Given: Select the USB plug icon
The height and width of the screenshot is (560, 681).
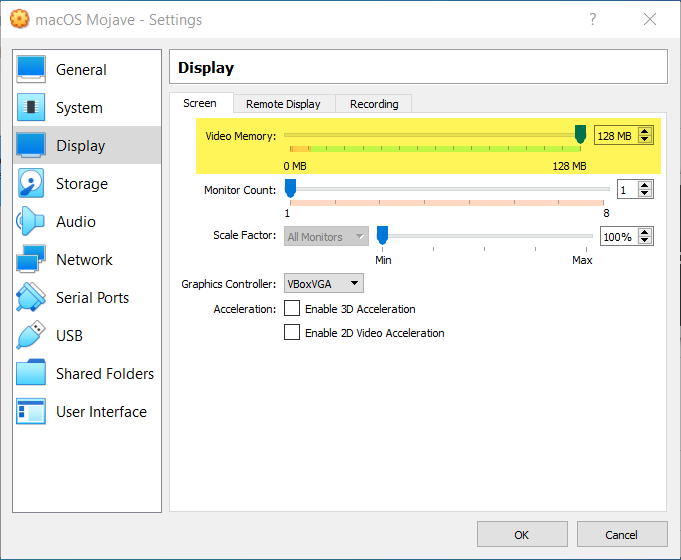Looking at the screenshot, I should [30, 335].
